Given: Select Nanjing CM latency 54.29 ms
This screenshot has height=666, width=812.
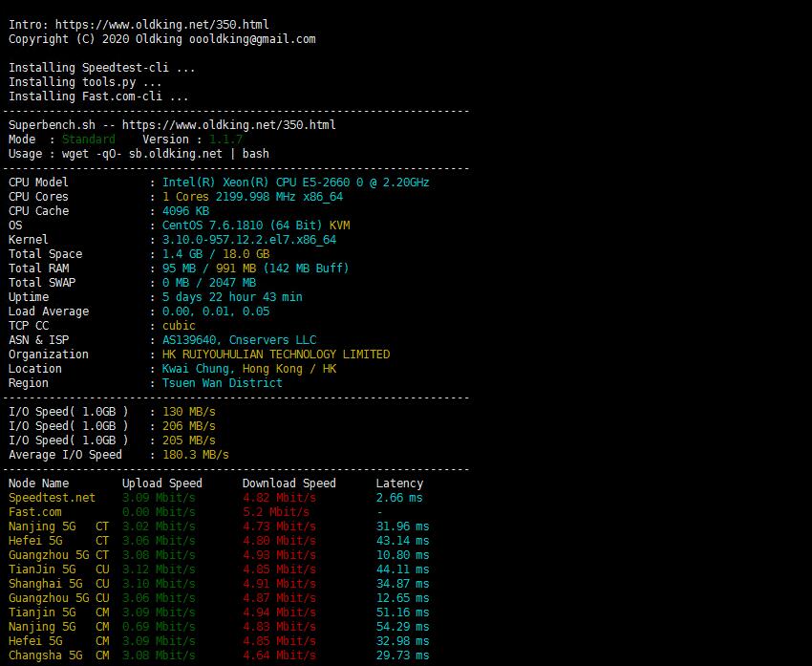Looking at the screenshot, I should pyautogui.click(x=402, y=627).
